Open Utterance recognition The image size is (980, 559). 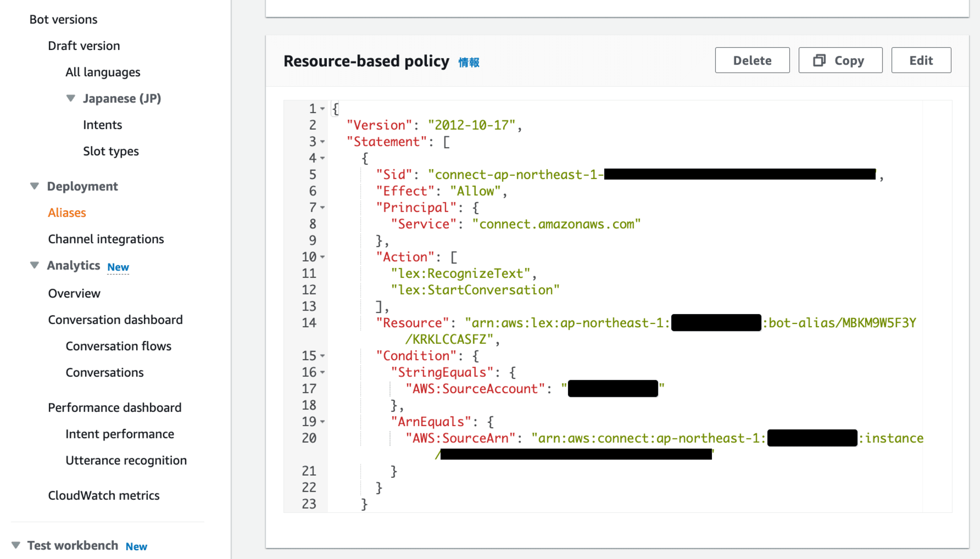point(126,461)
